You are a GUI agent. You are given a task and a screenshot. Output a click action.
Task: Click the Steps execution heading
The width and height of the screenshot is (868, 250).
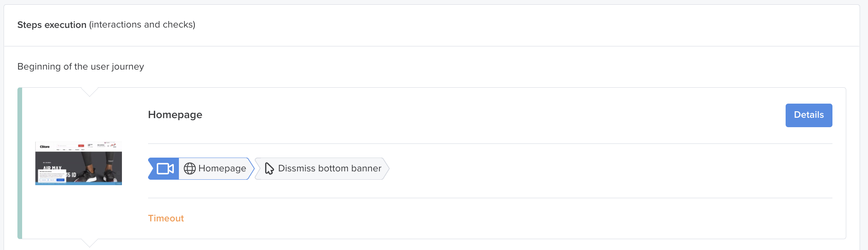pyautogui.click(x=52, y=25)
